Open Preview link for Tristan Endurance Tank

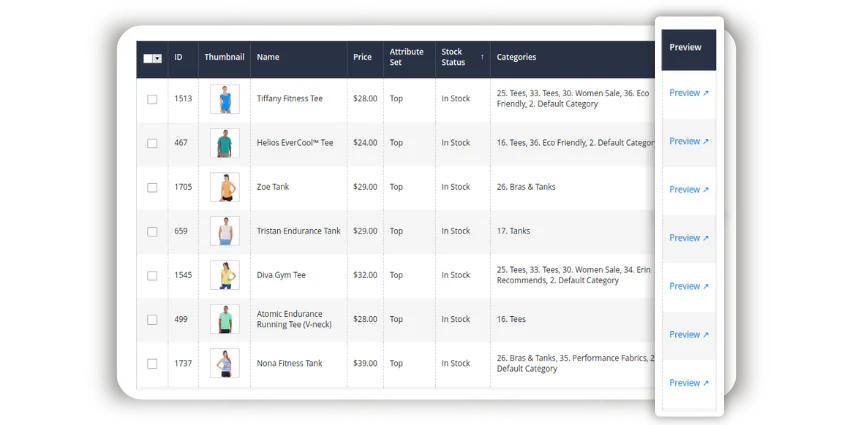(689, 238)
